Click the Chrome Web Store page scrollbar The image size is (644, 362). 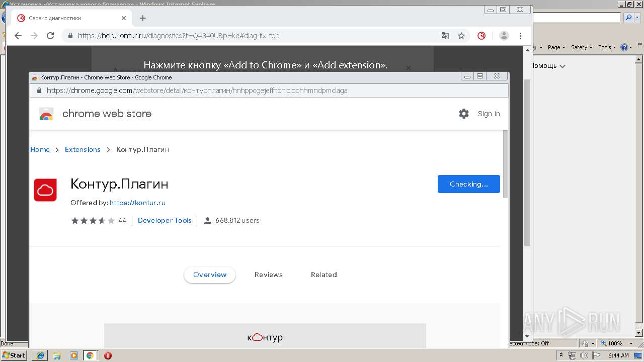(x=505, y=164)
